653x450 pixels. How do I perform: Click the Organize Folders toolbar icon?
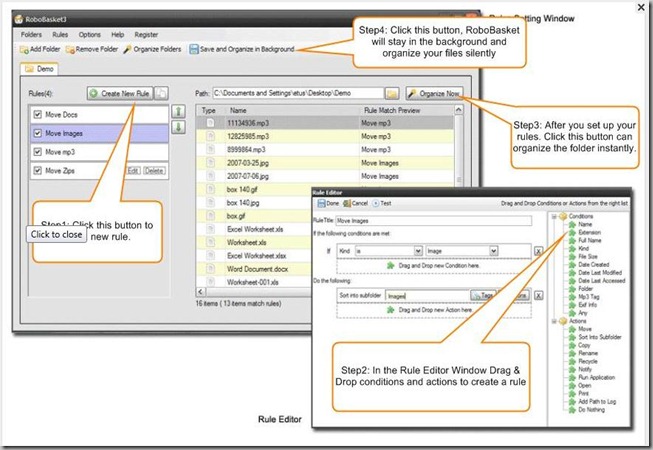tap(127, 49)
